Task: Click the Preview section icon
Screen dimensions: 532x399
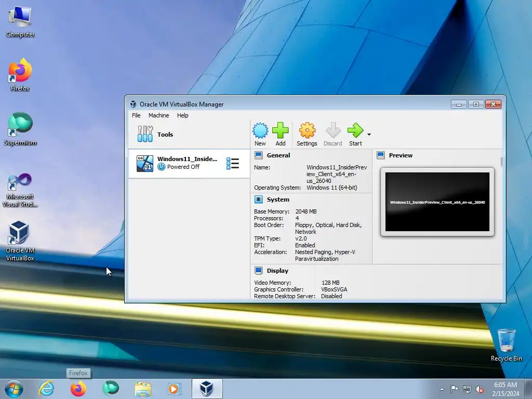Action: tap(381, 155)
